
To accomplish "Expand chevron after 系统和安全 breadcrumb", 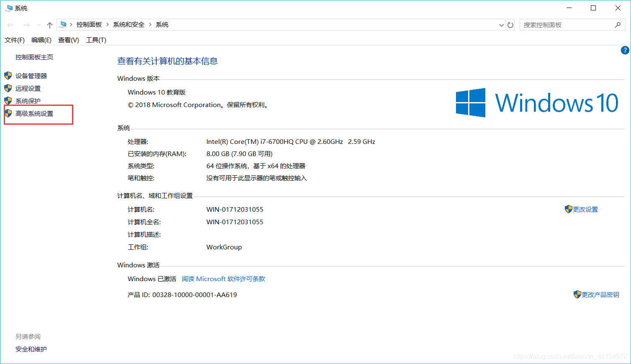I will pyautogui.click(x=150, y=25).
